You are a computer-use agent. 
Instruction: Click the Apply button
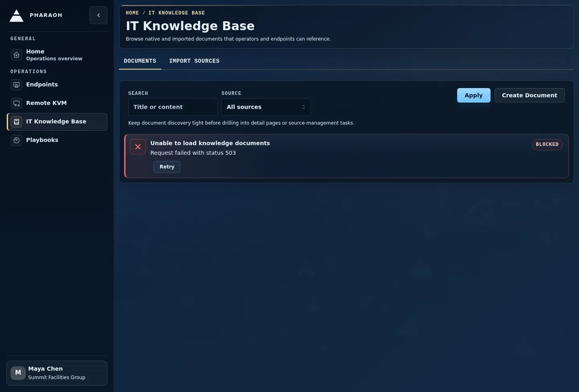pos(474,95)
